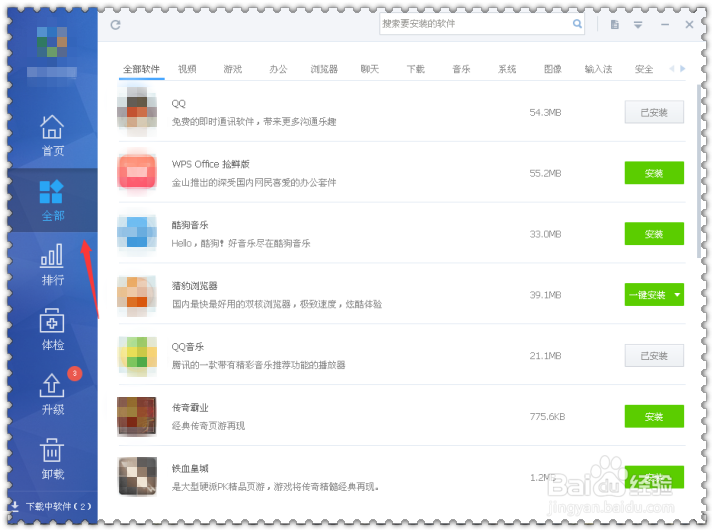Image resolution: width=714 pixels, height=532 pixels.
Task: Switch to the 浏览器 tab
Action: coord(324,69)
